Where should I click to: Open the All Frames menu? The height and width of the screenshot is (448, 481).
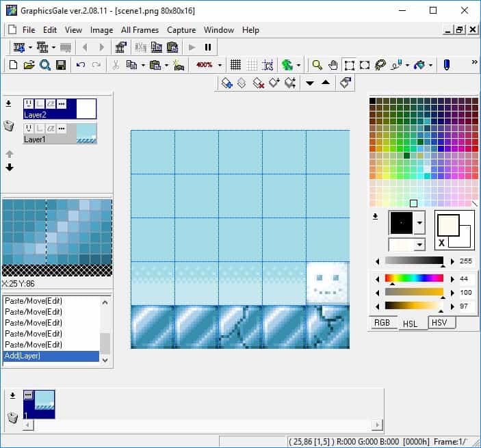pyautogui.click(x=140, y=30)
